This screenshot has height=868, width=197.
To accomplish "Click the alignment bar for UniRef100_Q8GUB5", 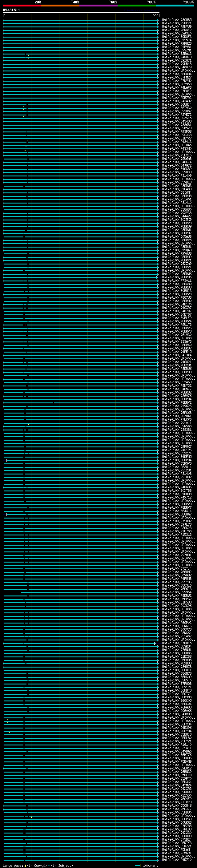I will click(x=81, y=20).
